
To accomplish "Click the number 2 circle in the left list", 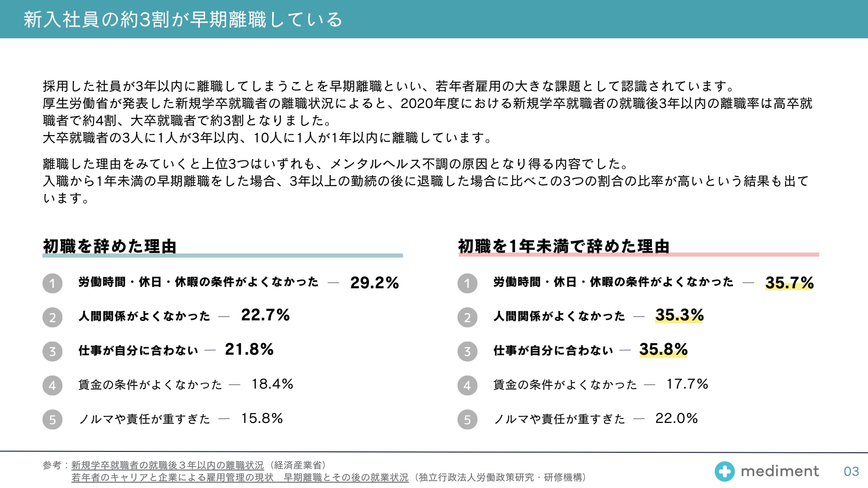I will [52, 317].
